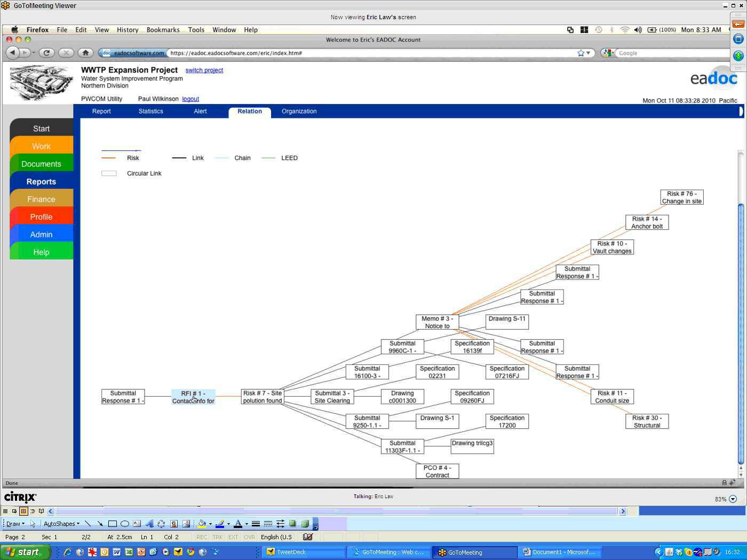Click the logout link

[190, 99]
